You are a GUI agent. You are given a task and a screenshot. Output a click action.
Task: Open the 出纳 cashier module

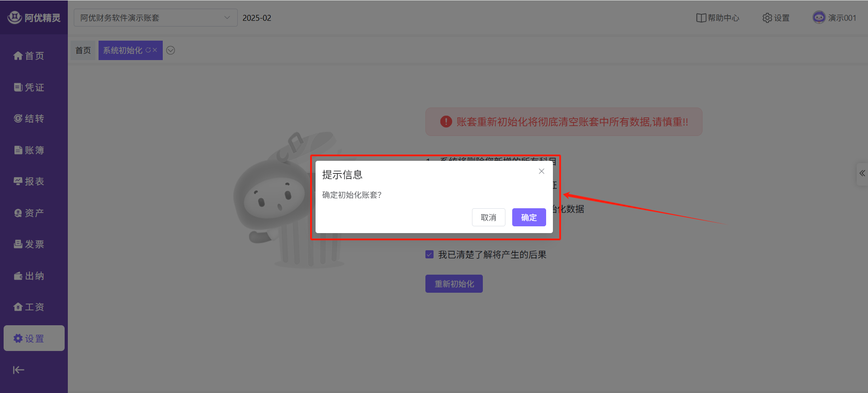[29, 276]
